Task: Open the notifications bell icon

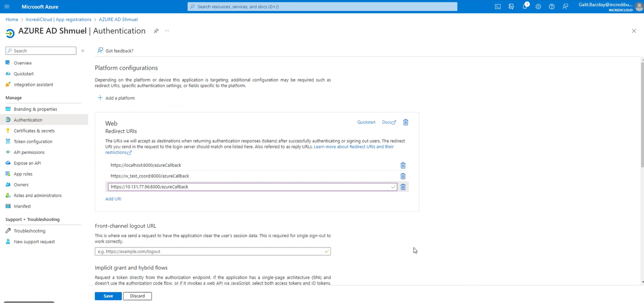Action: tap(525, 6)
